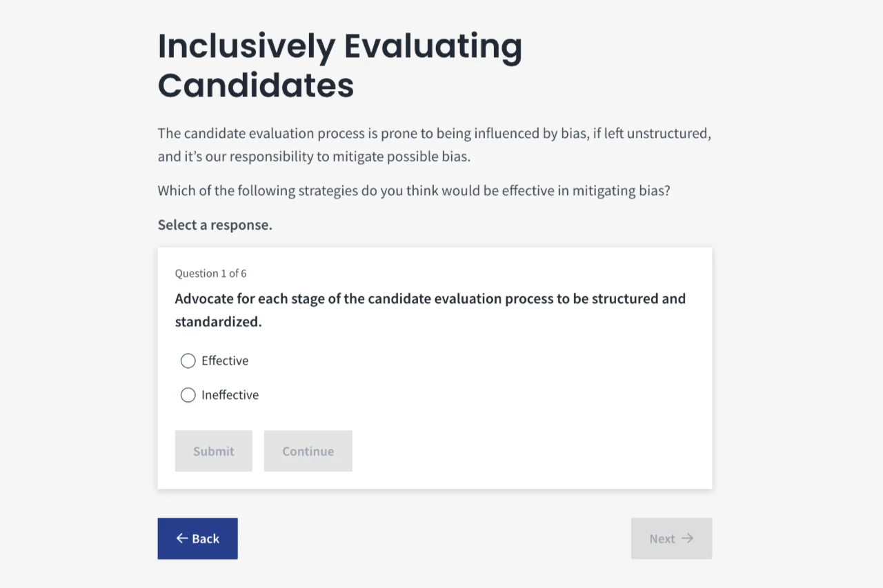Image resolution: width=883 pixels, height=588 pixels.
Task: Click the word "Back" in the blue button
Action: (x=206, y=538)
